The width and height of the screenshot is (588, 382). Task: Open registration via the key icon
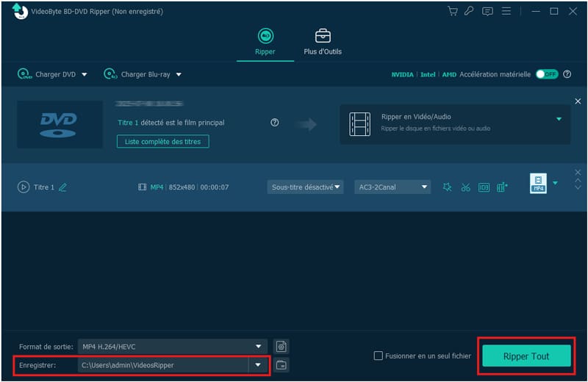pyautogui.click(x=469, y=11)
